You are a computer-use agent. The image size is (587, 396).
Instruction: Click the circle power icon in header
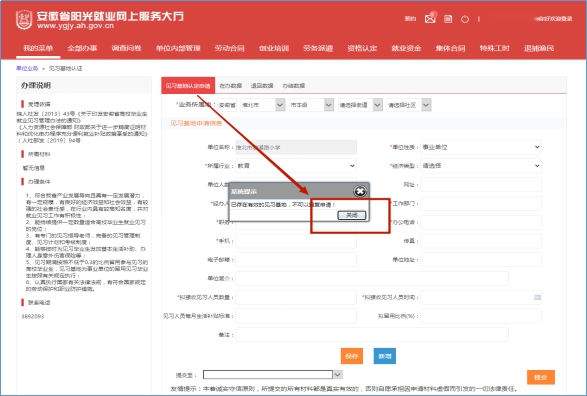tap(465, 19)
